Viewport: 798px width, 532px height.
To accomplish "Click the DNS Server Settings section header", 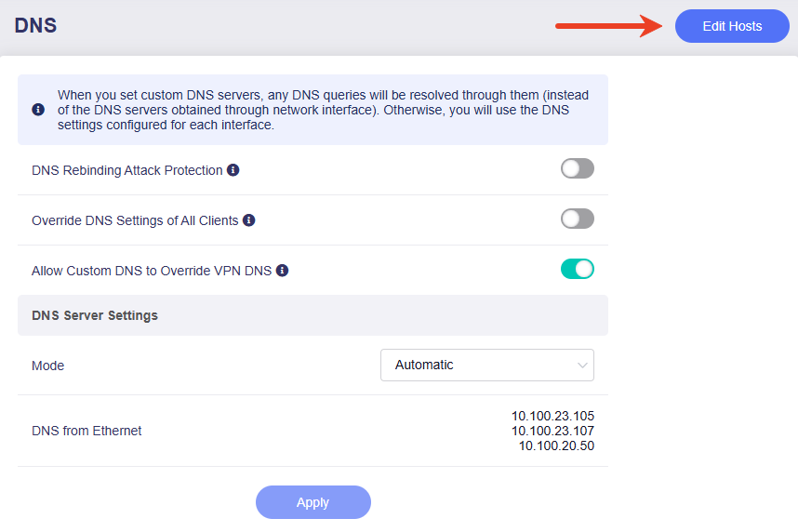I will [313, 315].
